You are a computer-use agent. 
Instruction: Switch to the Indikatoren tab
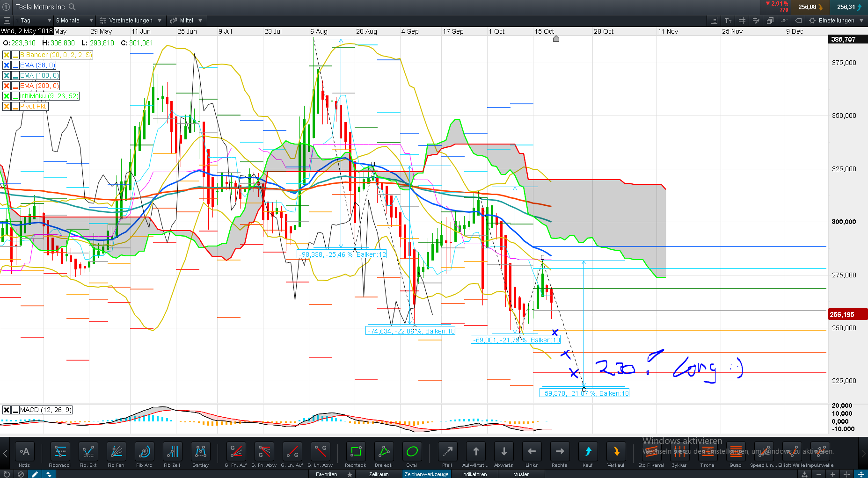pos(474,474)
